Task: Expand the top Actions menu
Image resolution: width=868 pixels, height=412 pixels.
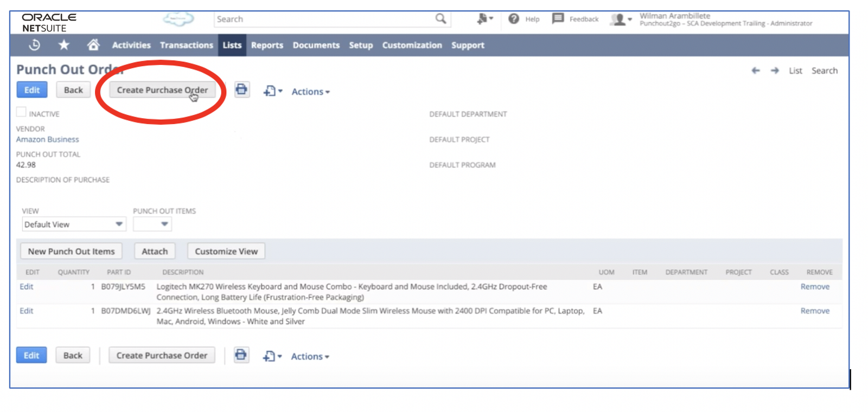Action: point(310,92)
